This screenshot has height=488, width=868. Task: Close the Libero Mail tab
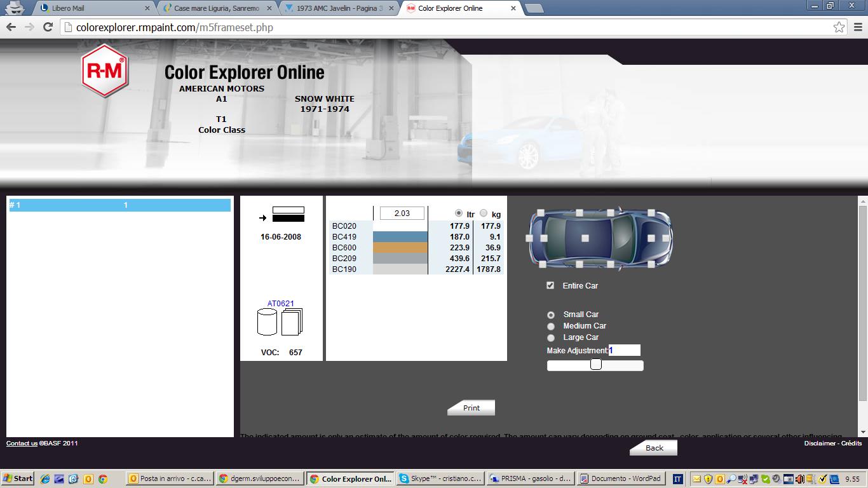(x=147, y=8)
